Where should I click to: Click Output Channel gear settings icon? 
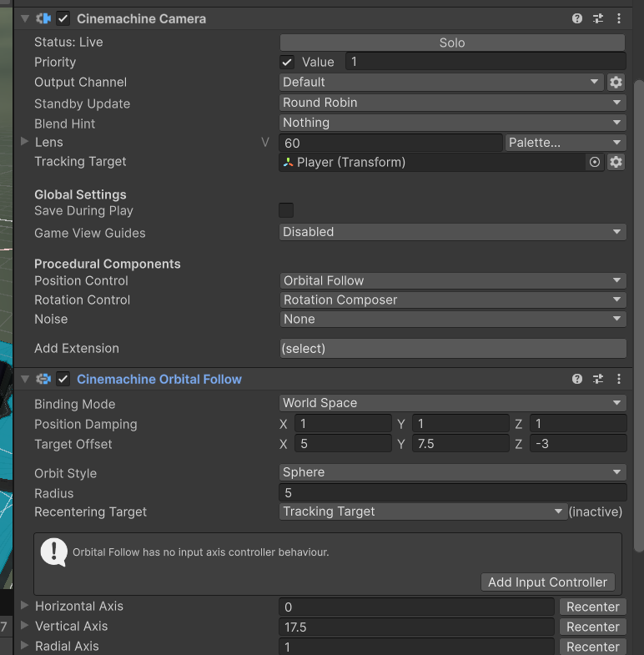pos(616,82)
